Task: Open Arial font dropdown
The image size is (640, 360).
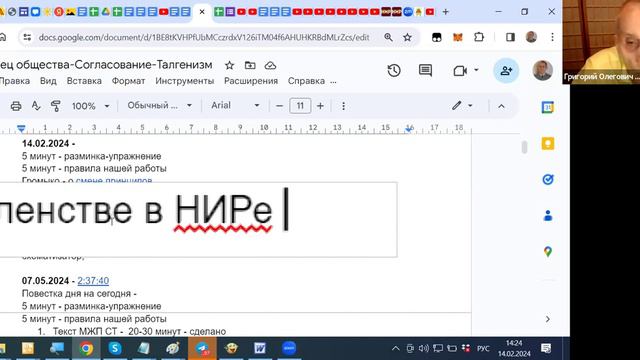Action: [235, 106]
